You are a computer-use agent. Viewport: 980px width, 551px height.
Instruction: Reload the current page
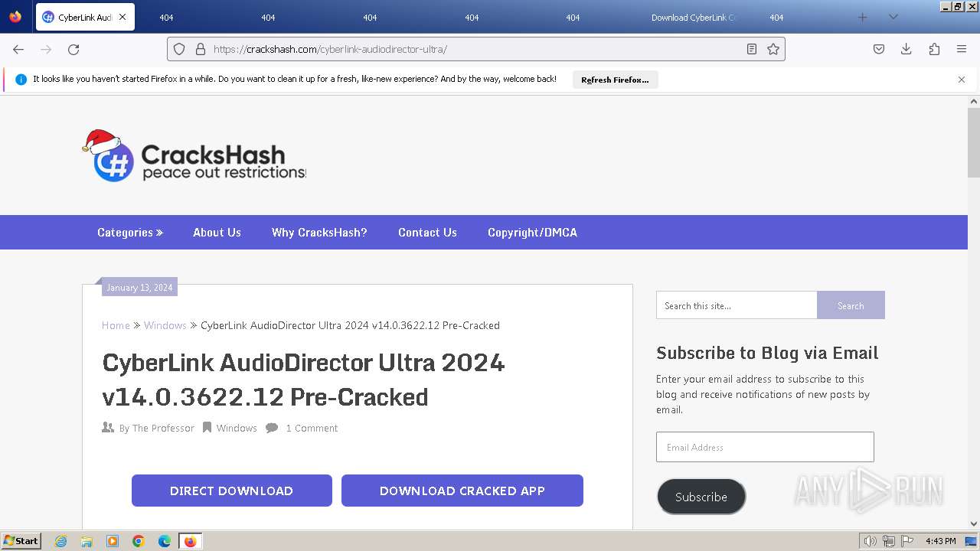pyautogui.click(x=73, y=49)
